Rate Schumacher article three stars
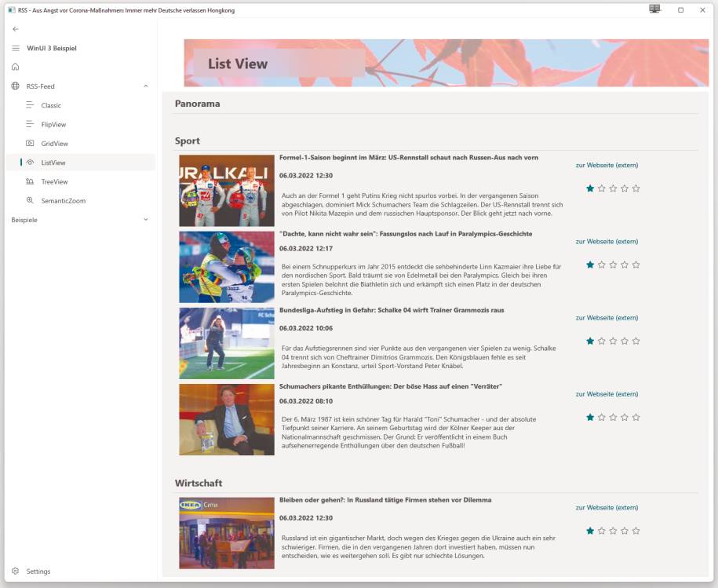This screenshot has width=718, height=588. [613, 418]
